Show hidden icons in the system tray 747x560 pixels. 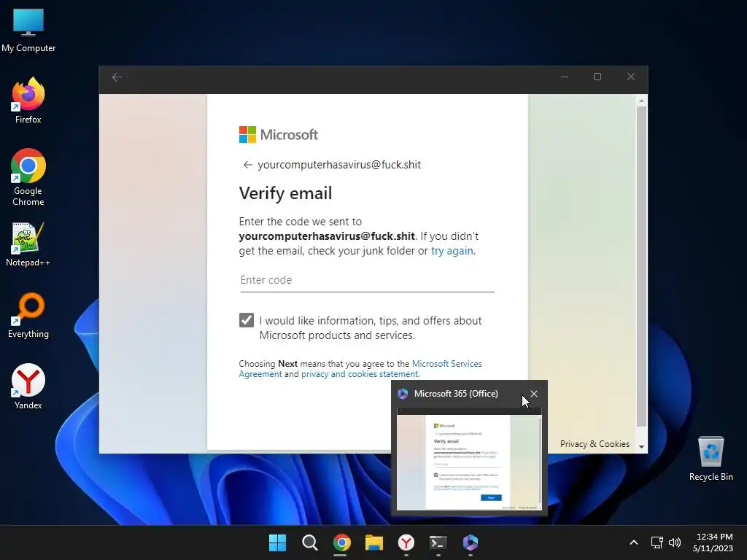coord(634,542)
